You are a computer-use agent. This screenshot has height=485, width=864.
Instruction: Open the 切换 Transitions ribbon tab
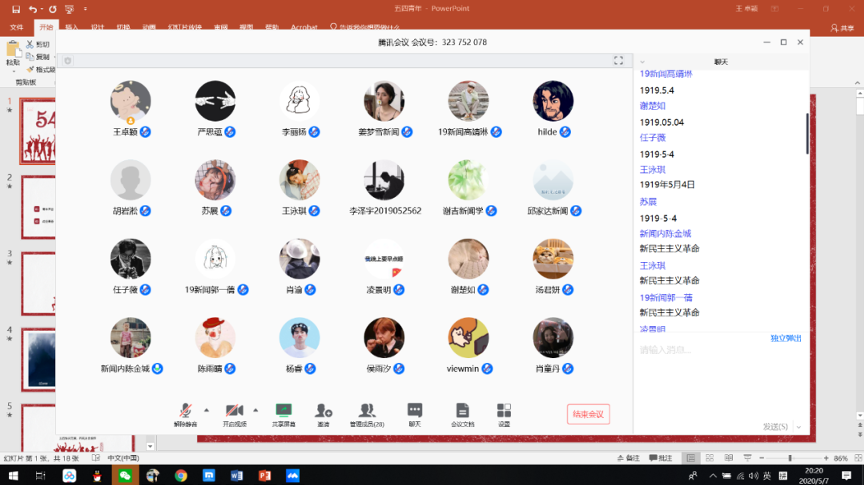123,27
